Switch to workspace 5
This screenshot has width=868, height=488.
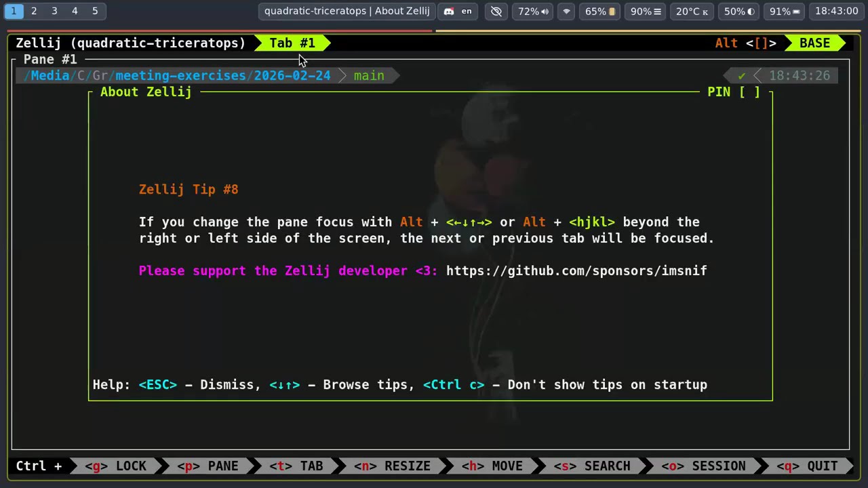coord(95,11)
